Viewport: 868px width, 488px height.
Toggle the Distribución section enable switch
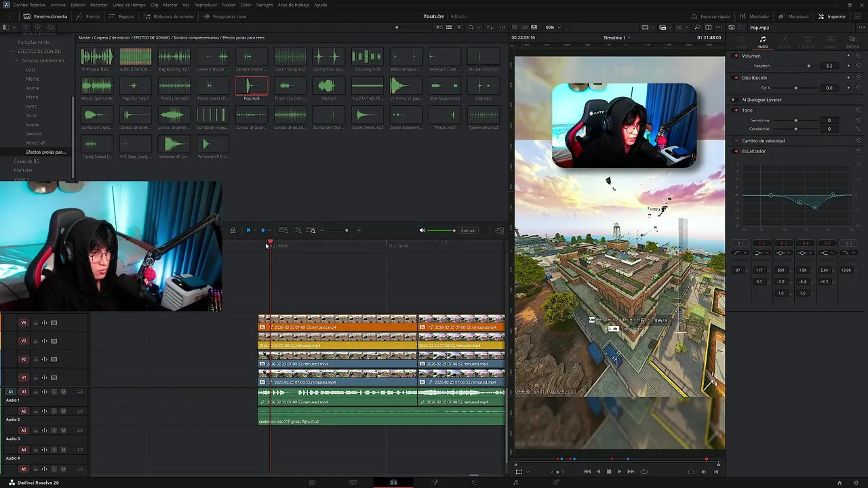[x=736, y=78]
